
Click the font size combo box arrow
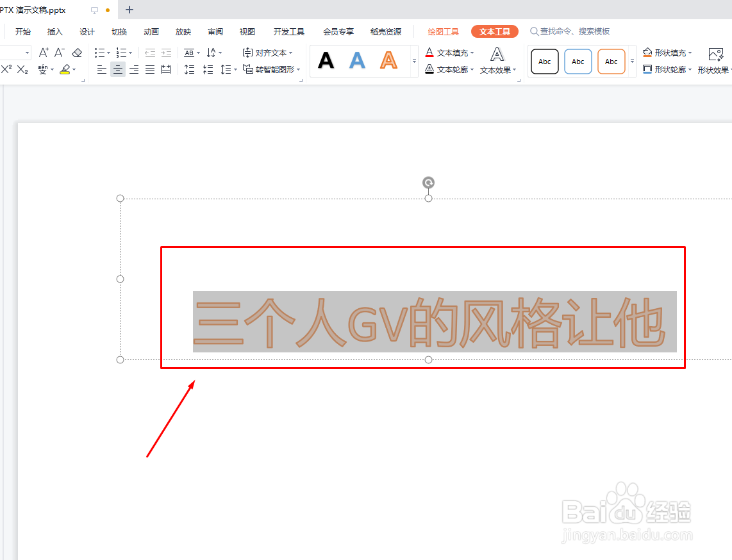(x=27, y=53)
